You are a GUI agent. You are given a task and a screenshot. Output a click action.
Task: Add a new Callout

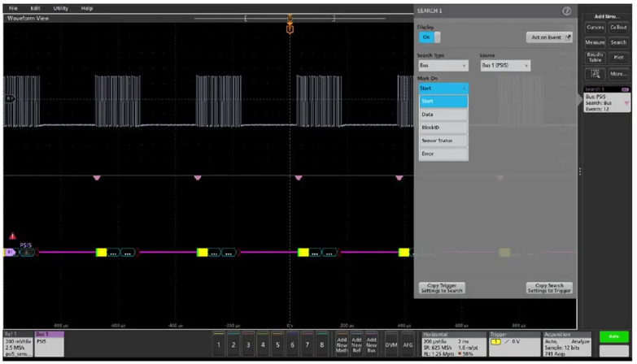618,28
